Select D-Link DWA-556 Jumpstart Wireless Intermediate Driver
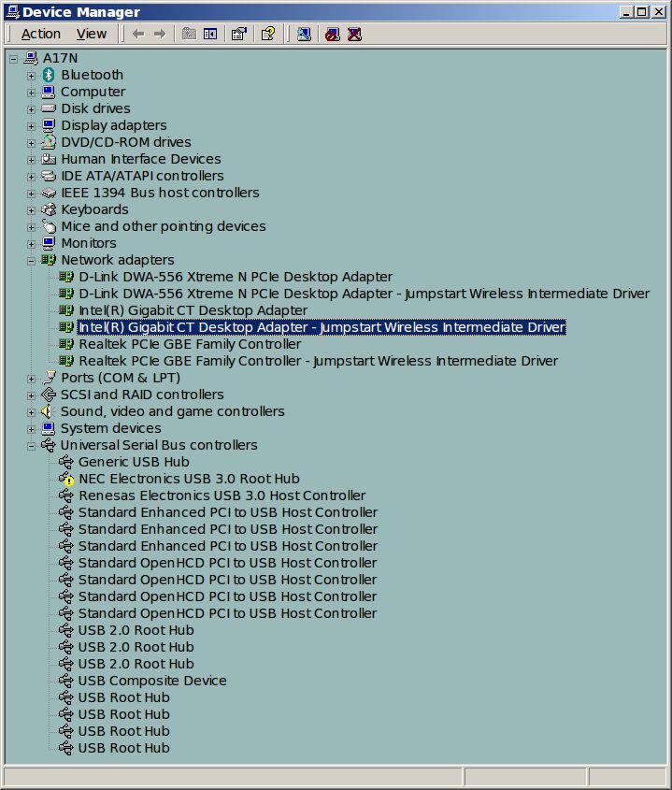 (365, 294)
